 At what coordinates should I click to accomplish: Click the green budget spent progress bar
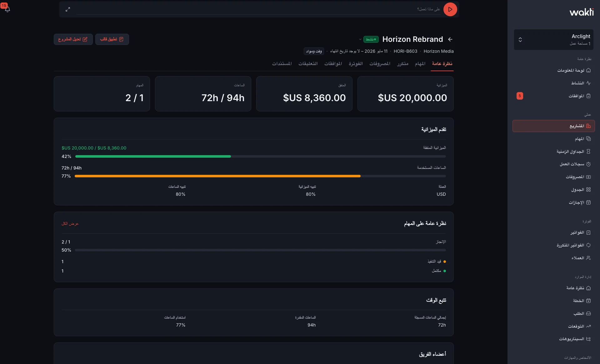click(x=260, y=156)
